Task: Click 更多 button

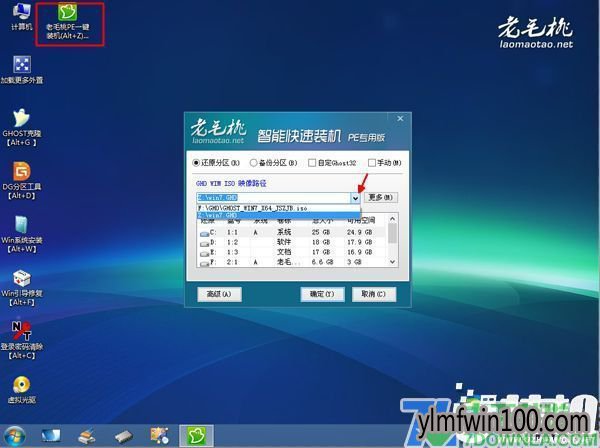Action: [380, 197]
